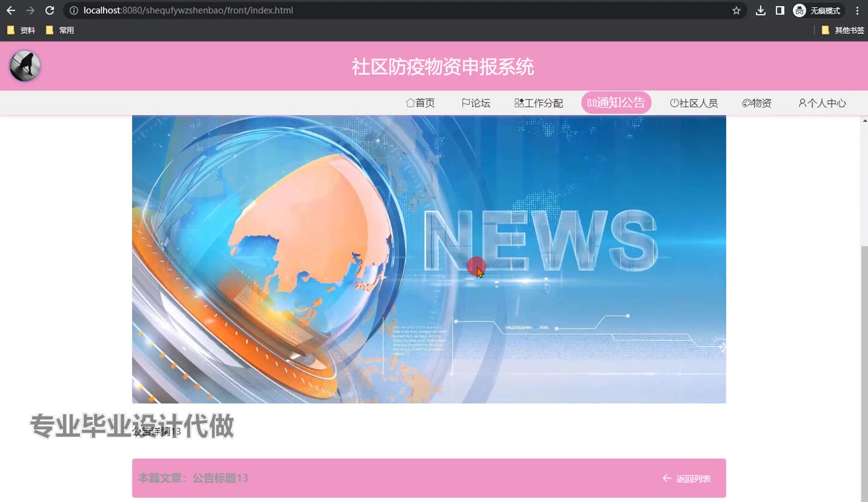868x502 pixels.
Task: Open the 个人中心 menu item
Action: pos(822,103)
